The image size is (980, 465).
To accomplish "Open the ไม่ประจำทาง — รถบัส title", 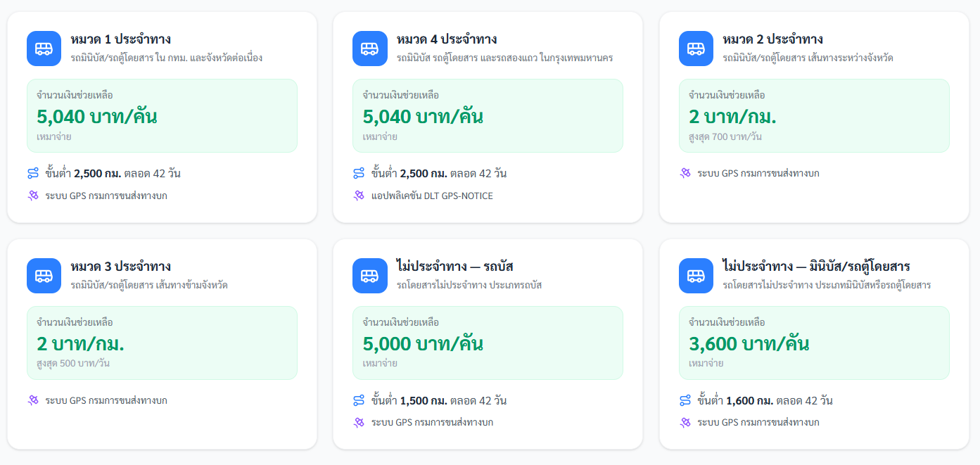I will pos(454,267).
